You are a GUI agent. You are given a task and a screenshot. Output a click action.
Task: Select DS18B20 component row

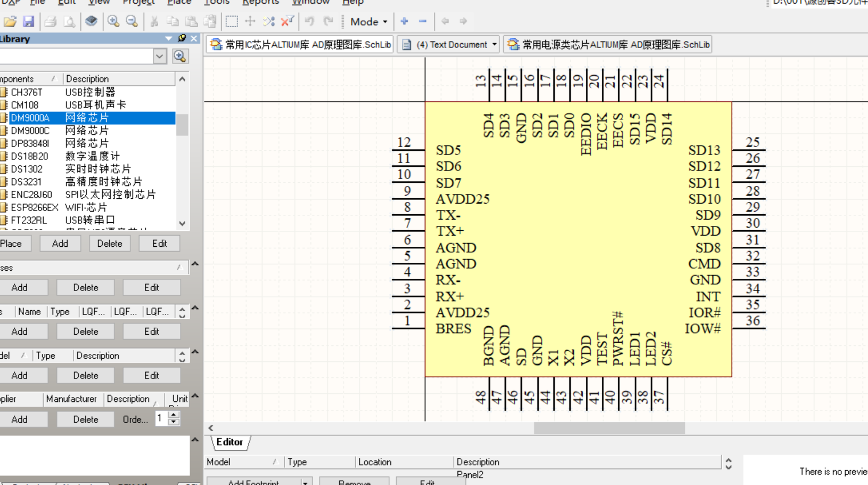[x=88, y=156]
